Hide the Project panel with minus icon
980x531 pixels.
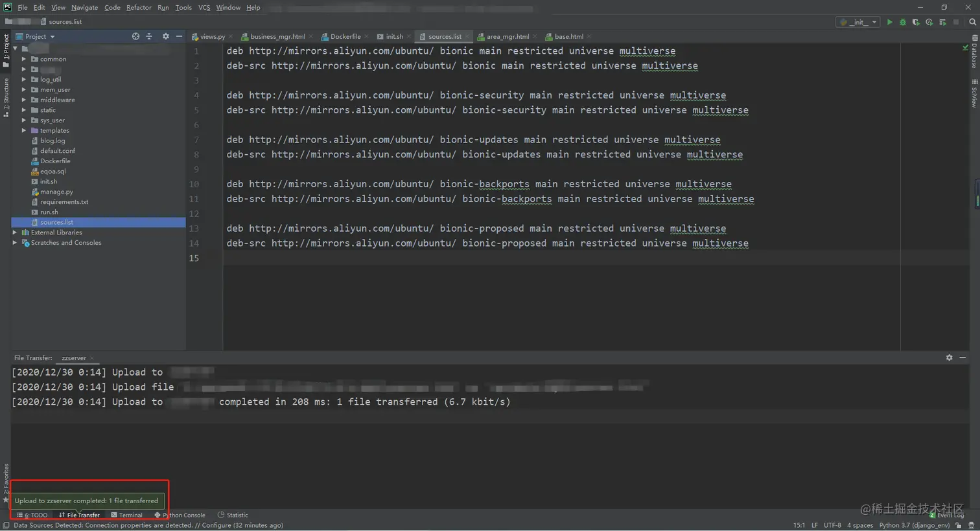click(x=179, y=36)
